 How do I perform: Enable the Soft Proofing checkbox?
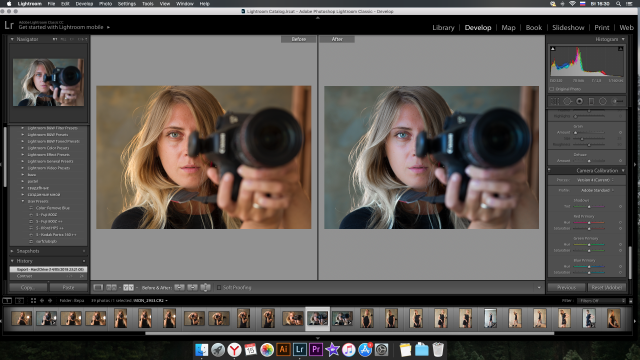click(x=219, y=287)
